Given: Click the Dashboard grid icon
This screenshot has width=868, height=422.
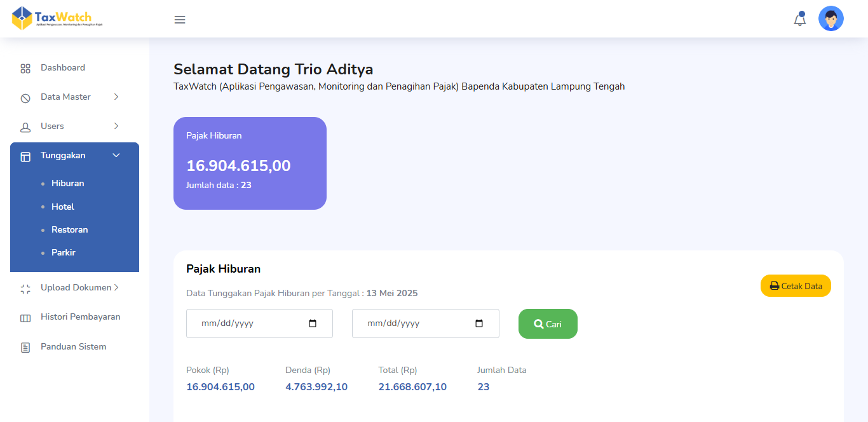Looking at the screenshot, I should tap(25, 69).
